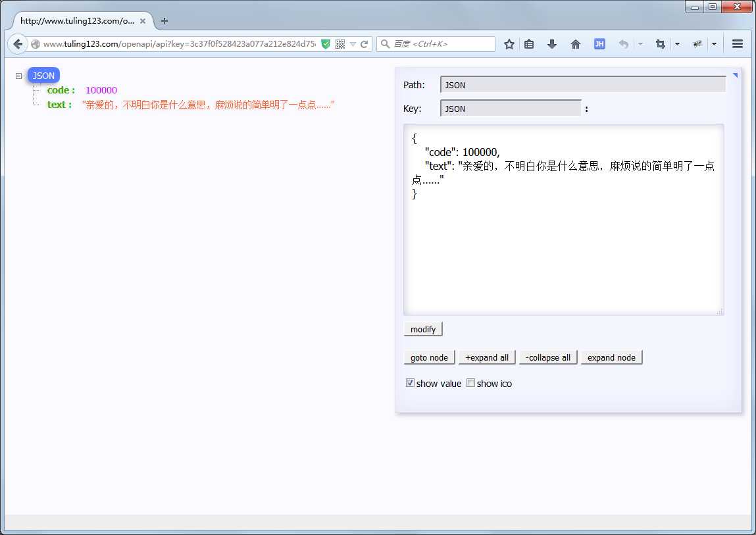The image size is (756, 535).
Task: Click the crop screenshot tool icon
Action: (x=660, y=44)
